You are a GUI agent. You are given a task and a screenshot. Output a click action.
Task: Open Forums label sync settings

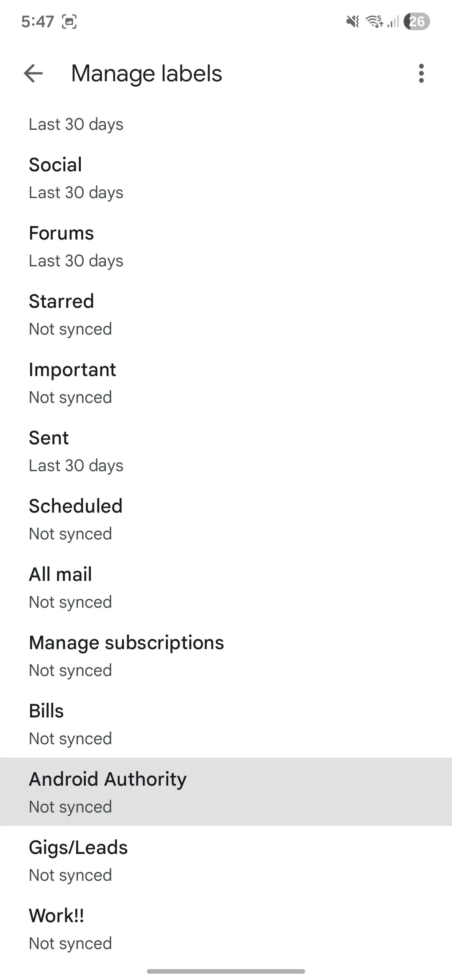[x=226, y=247]
